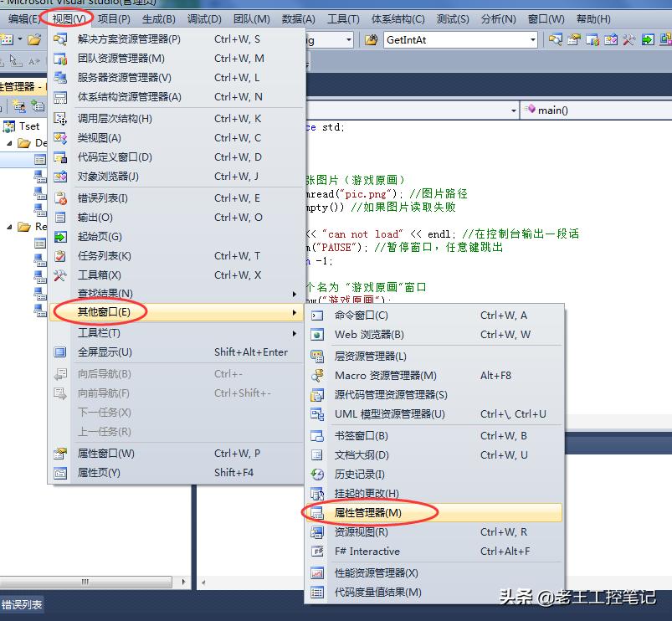
Task: Click the horizontal scrollbar at the panel bottom
Action: [x=85, y=582]
